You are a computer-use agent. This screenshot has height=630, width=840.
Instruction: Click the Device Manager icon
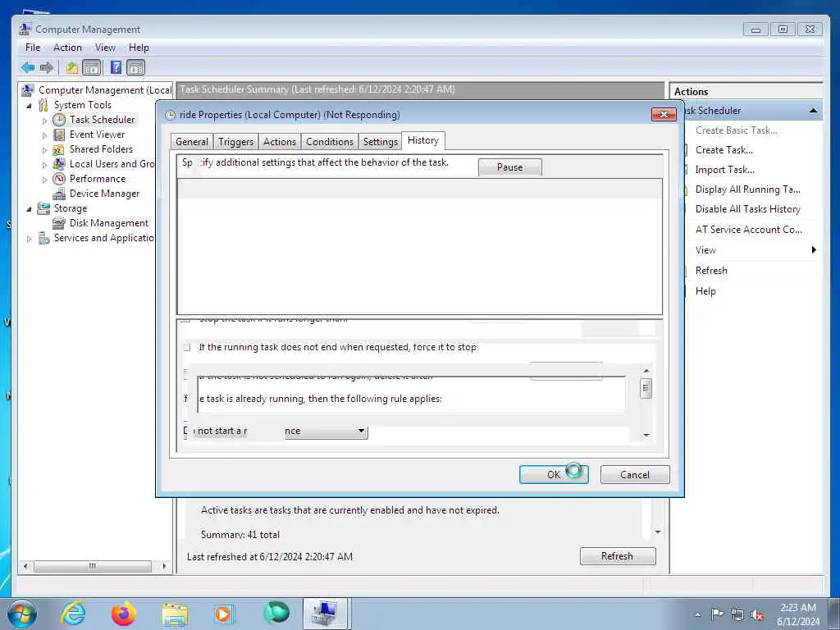pyautogui.click(x=59, y=194)
